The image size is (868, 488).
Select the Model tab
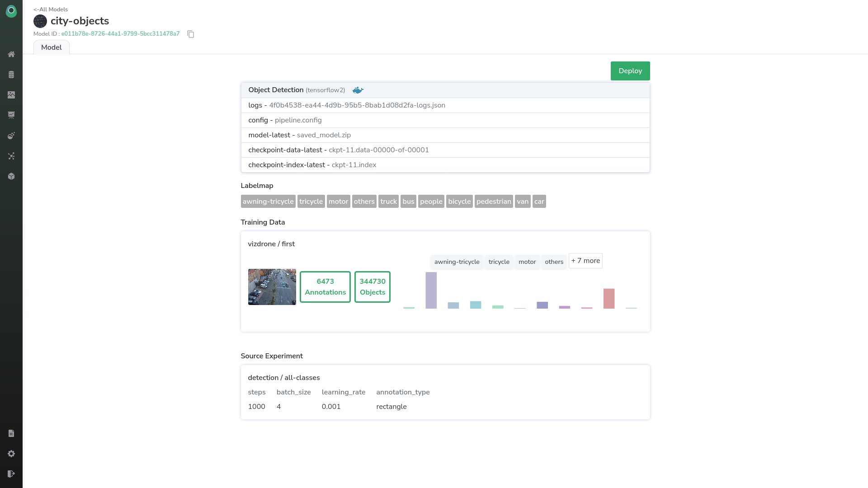pyautogui.click(x=52, y=47)
